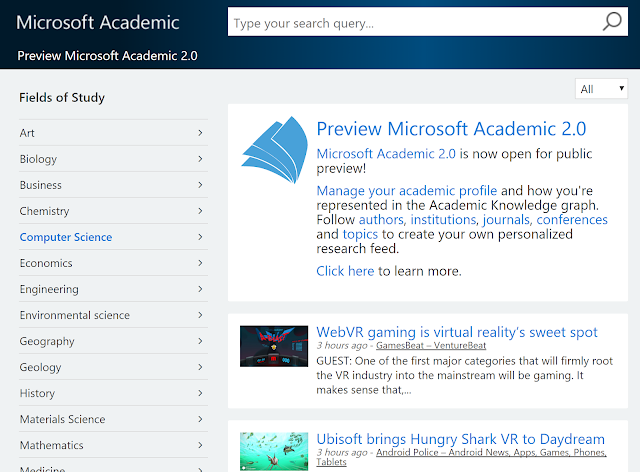Select Materials Science field
The width and height of the screenshot is (640, 472).
point(62,419)
